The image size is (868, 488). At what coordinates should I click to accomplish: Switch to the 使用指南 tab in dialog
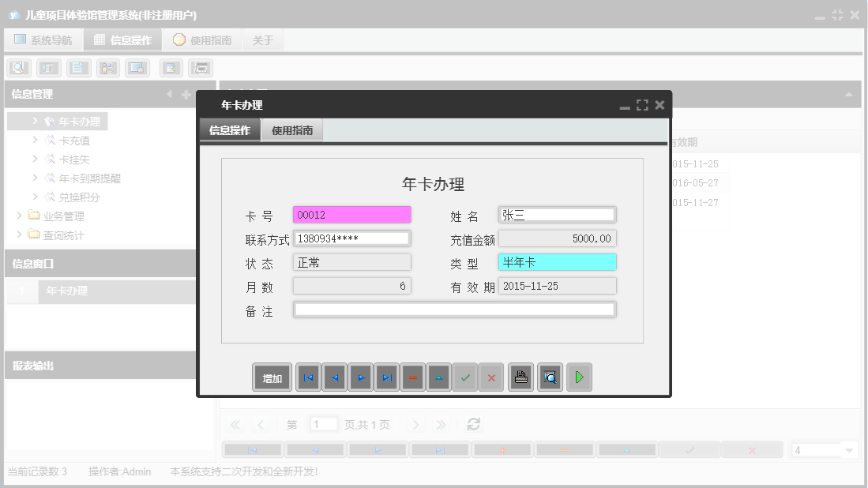click(x=293, y=130)
